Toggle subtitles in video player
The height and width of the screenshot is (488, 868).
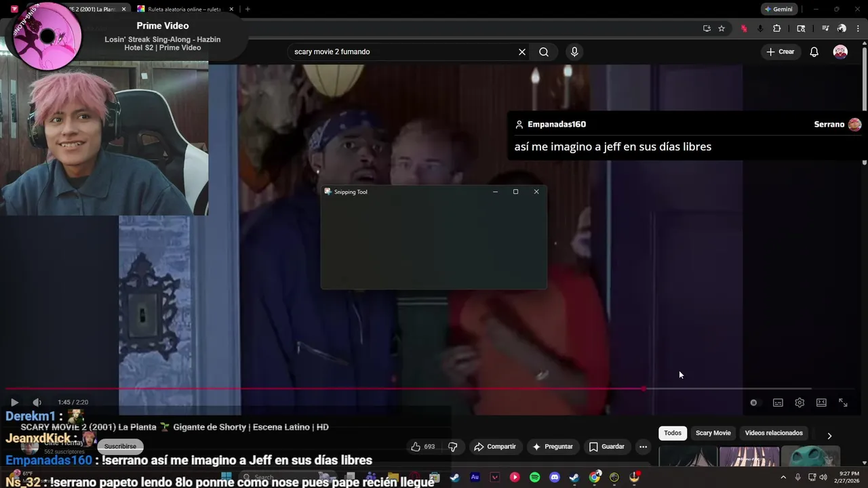(778, 403)
